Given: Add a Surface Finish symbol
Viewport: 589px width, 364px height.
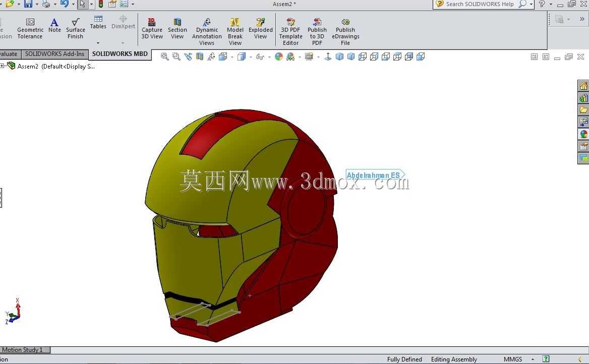Looking at the screenshot, I should pyautogui.click(x=75, y=29).
